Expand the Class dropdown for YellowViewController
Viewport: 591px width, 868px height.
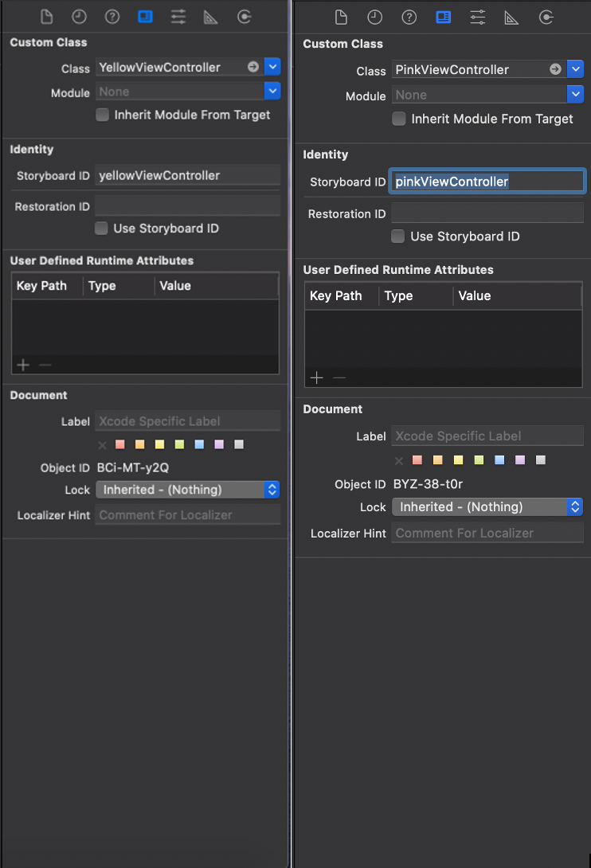(272, 68)
